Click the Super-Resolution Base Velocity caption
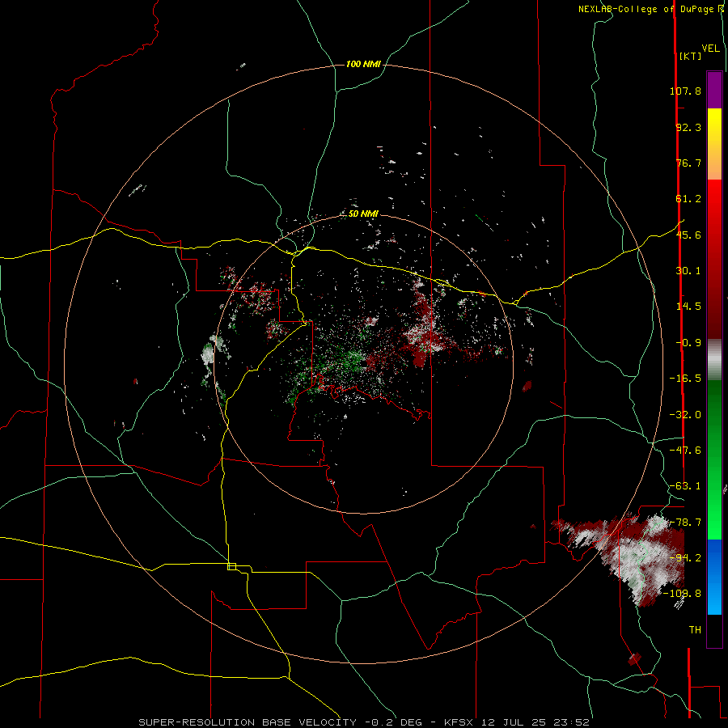728x728 pixels. (363, 722)
